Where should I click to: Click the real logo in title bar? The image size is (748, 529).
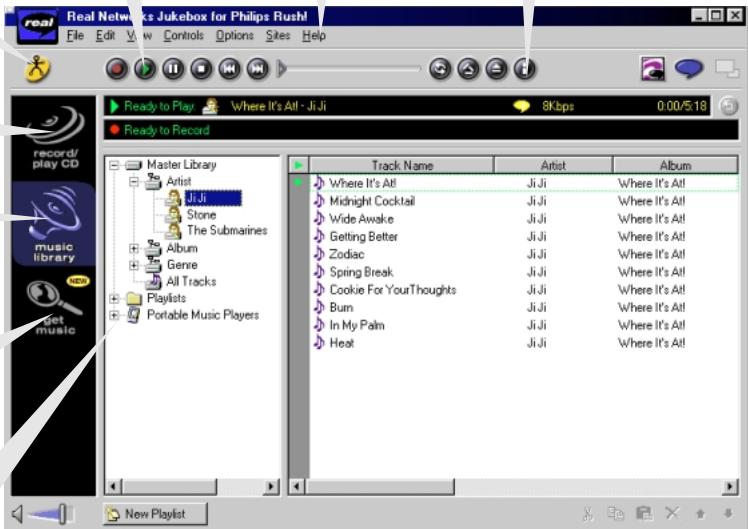point(38,25)
